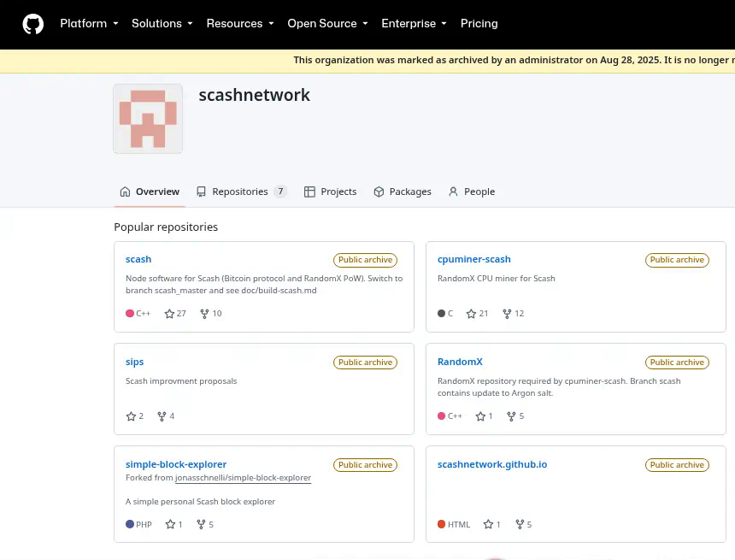Click 'RandomX repository required by cpuminer-scash' description
The width and height of the screenshot is (735, 560).
coord(559,387)
